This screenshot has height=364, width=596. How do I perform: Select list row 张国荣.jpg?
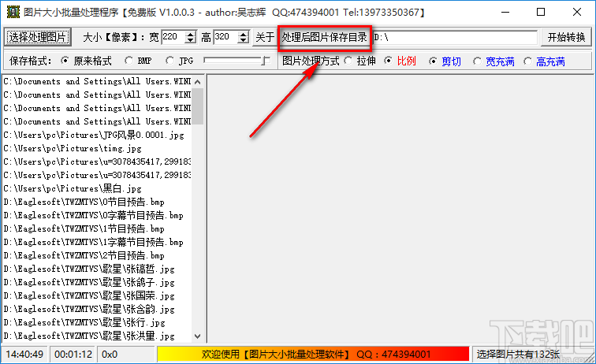pyautogui.click(x=97, y=295)
